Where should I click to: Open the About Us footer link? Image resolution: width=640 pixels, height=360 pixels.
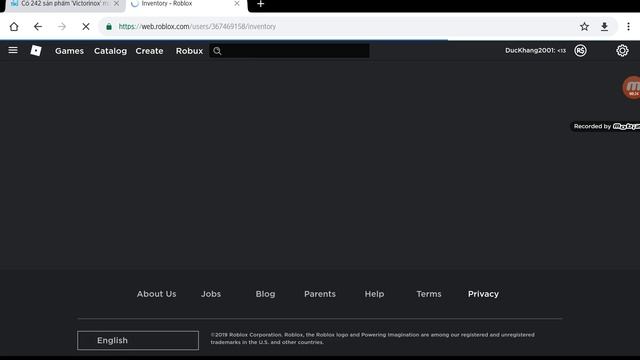click(156, 294)
